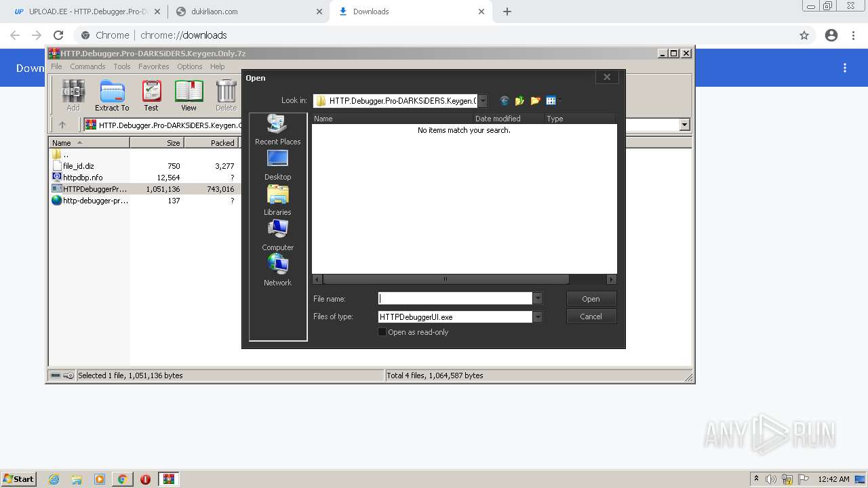Expand WinRAR address path dropdown
Viewport: 868px width, 488px height.
tap(684, 125)
